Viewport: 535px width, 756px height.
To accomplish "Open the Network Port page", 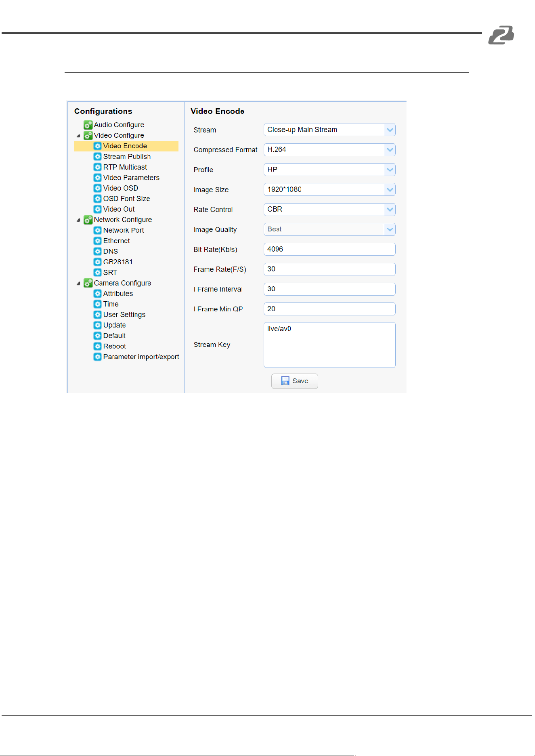I will tap(123, 230).
